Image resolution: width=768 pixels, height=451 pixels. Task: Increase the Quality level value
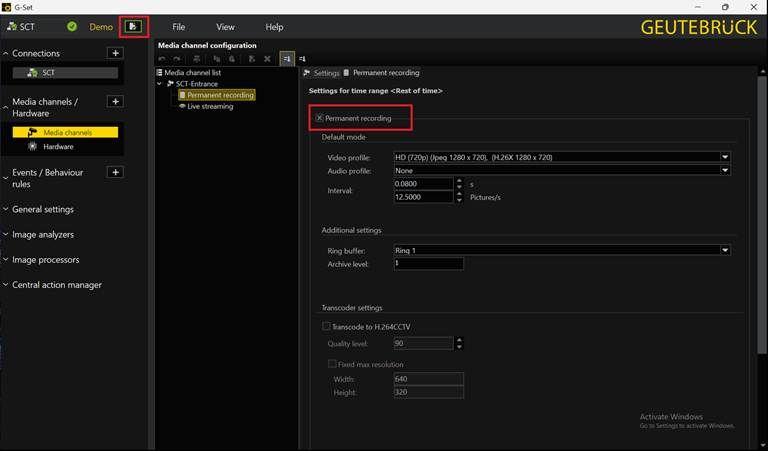pyautogui.click(x=459, y=340)
